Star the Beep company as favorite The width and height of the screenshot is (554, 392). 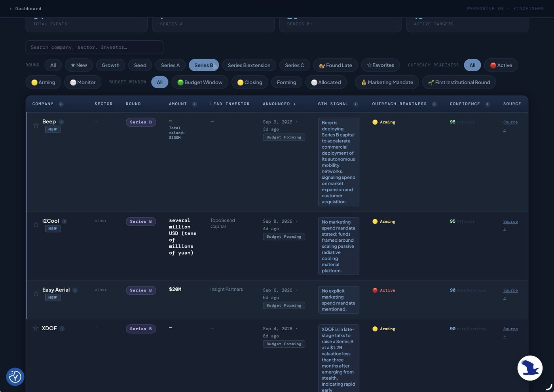pos(36,125)
